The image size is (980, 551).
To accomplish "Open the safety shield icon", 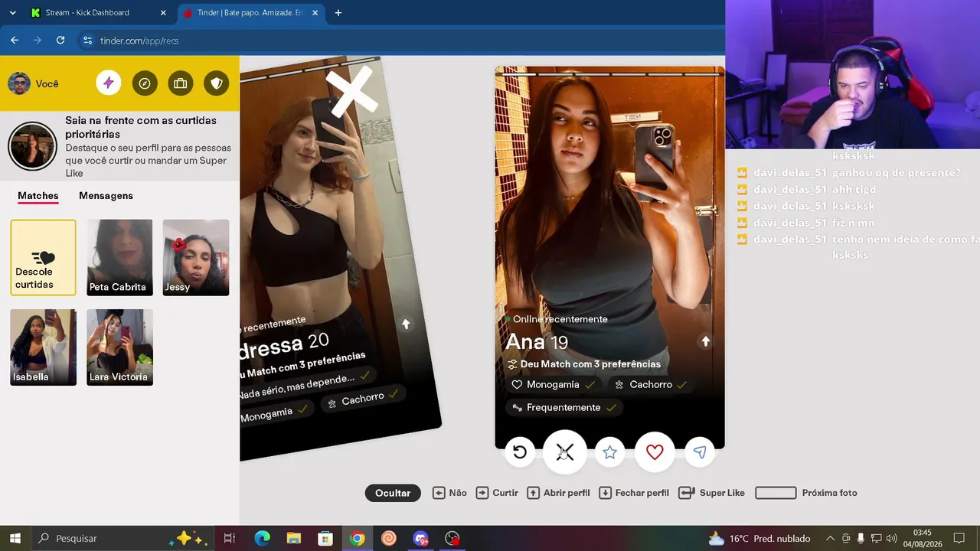I will 217,83.
